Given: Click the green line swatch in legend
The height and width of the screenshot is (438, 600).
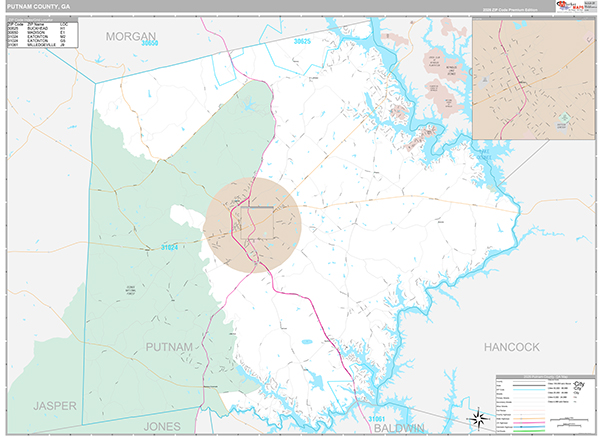Looking at the screenshot, I should [529, 431].
